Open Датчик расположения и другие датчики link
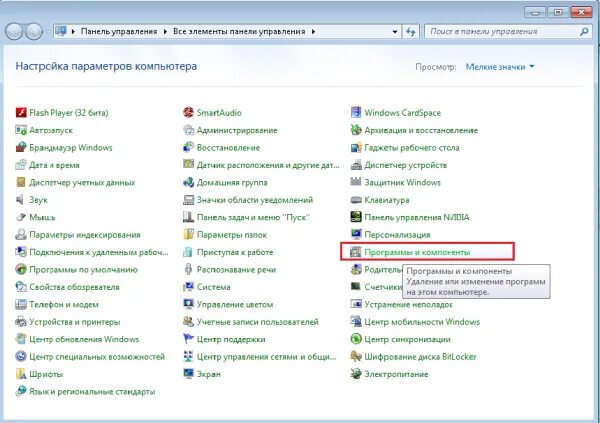The height and width of the screenshot is (423, 600). (268, 165)
